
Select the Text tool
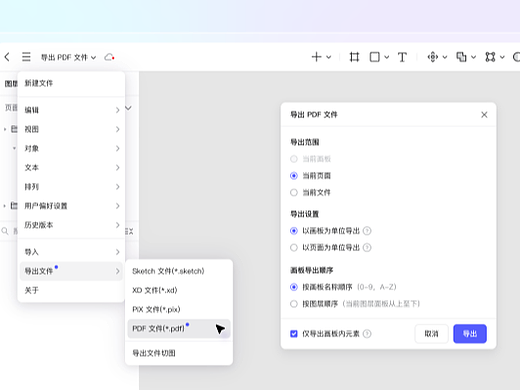(402, 57)
